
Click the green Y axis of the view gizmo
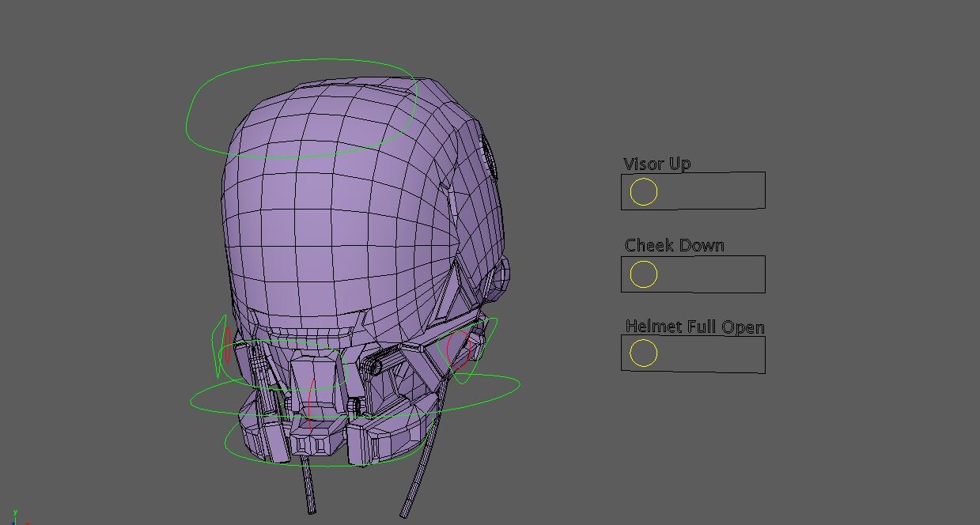point(14,512)
